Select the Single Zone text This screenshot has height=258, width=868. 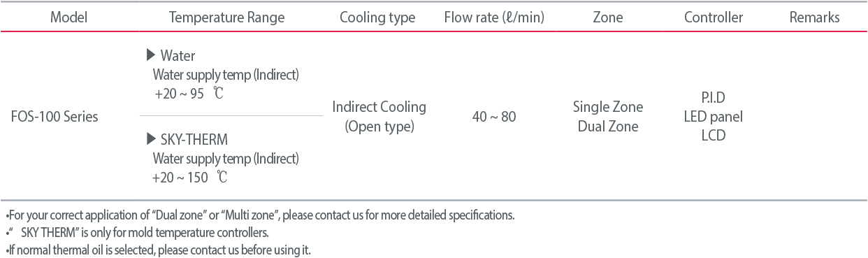(608, 107)
